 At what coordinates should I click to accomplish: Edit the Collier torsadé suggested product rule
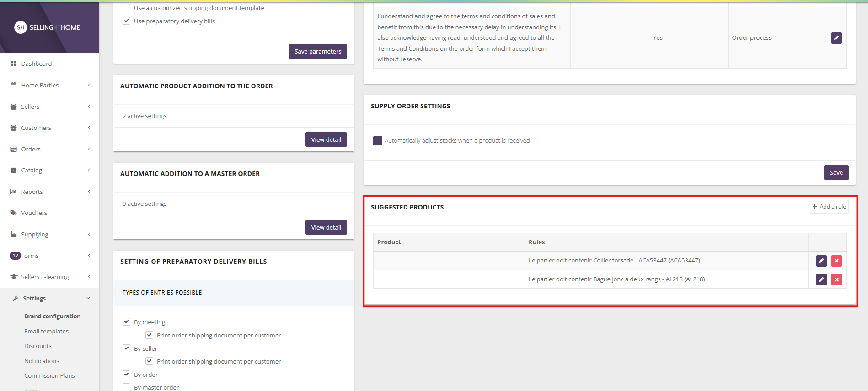(821, 261)
